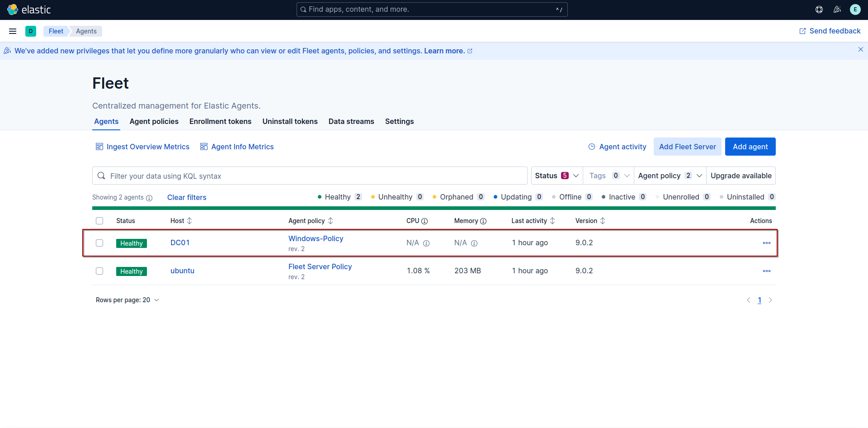868x428 pixels.
Task: Click the Elastic logo
Action: tap(29, 10)
